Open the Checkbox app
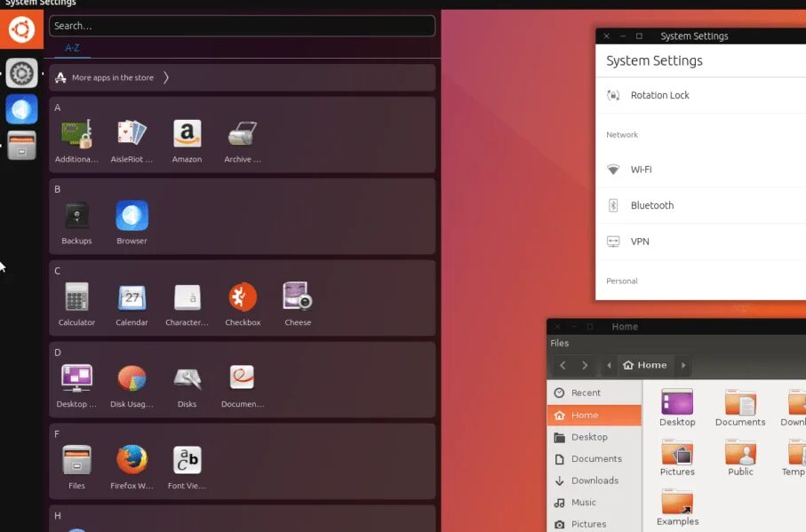This screenshot has width=806, height=532. (243, 304)
